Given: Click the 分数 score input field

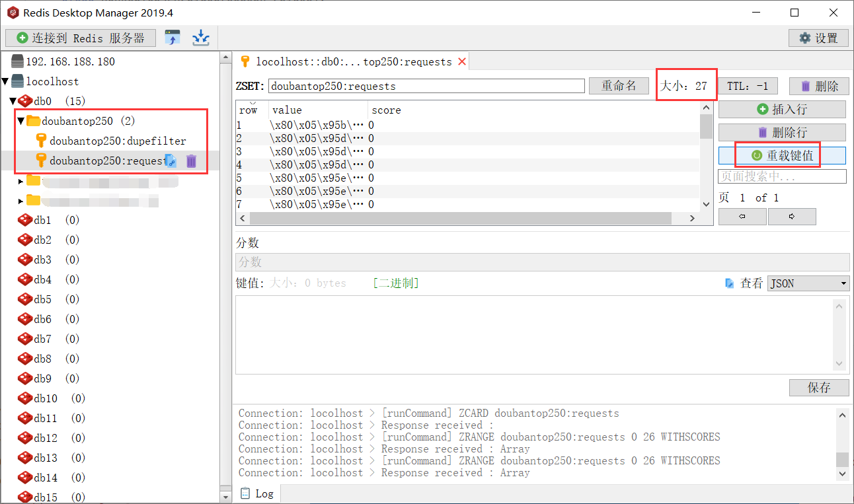Looking at the screenshot, I should pyautogui.click(x=542, y=262).
